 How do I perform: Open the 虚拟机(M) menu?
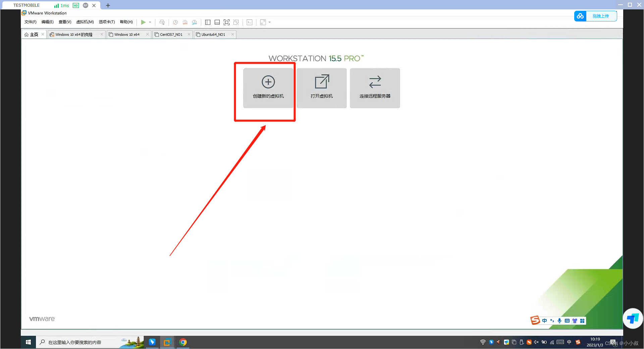(x=85, y=22)
